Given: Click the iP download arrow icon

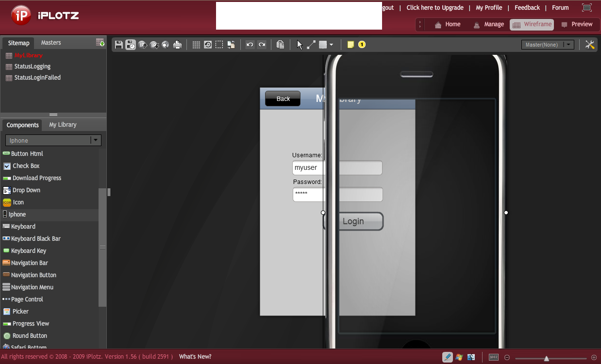Looking at the screenshot, I should (x=154, y=45).
